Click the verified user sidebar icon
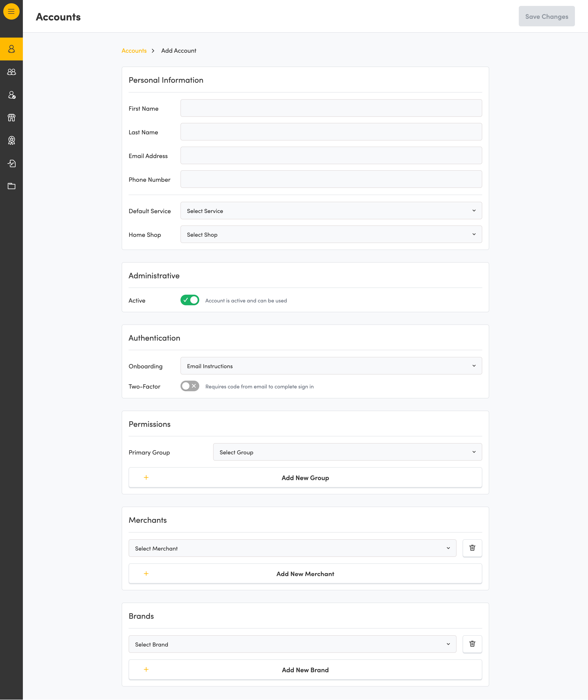588x700 pixels. point(11,95)
